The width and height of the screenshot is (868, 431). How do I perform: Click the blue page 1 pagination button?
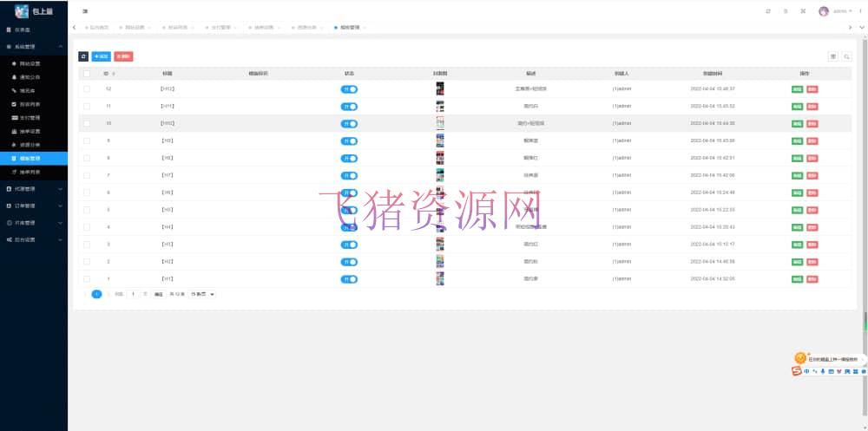click(x=97, y=294)
